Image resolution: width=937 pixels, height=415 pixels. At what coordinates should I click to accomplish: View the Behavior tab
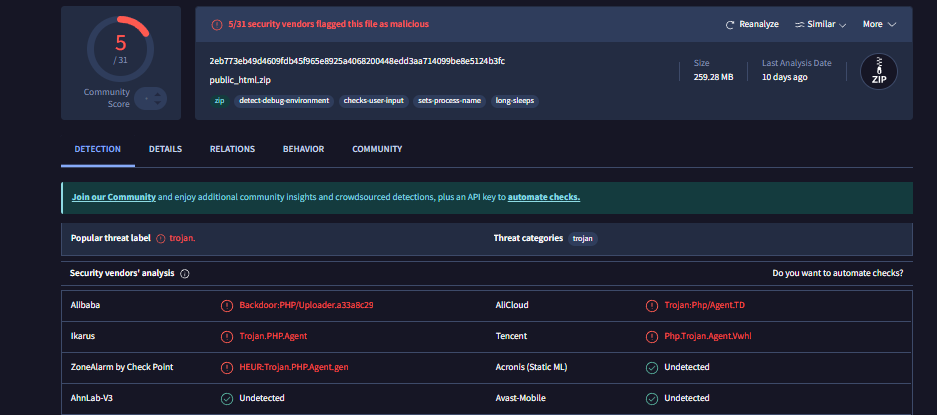(x=303, y=149)
